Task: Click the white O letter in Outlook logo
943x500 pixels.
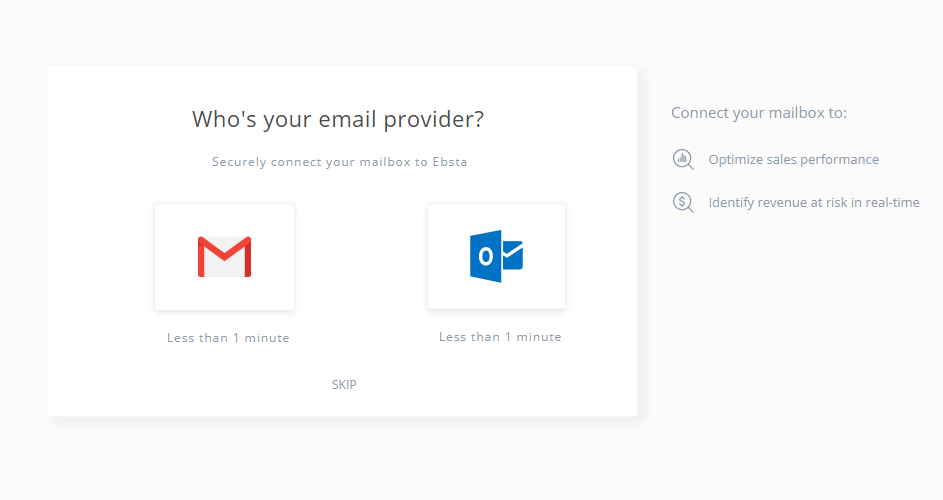Action: click(485, 256)
